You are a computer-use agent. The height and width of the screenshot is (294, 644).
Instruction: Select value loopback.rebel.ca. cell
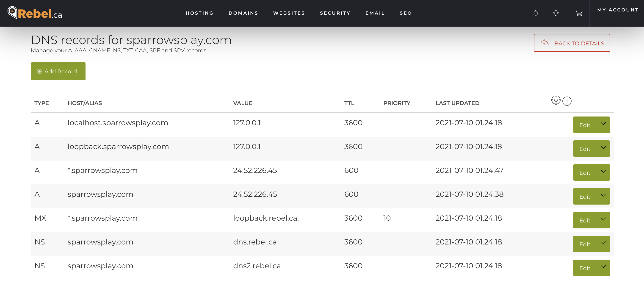(x=266, y=218)
